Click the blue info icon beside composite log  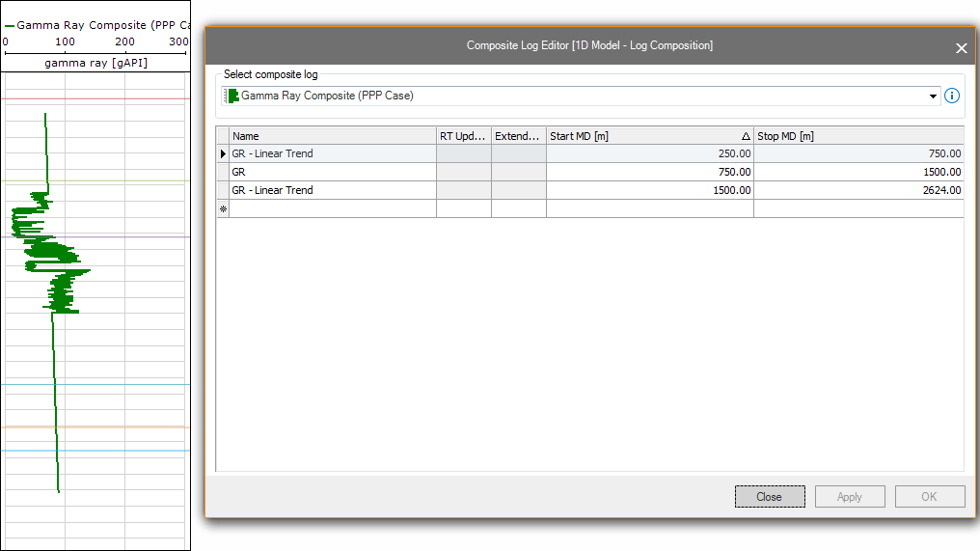tap(952, 96)
